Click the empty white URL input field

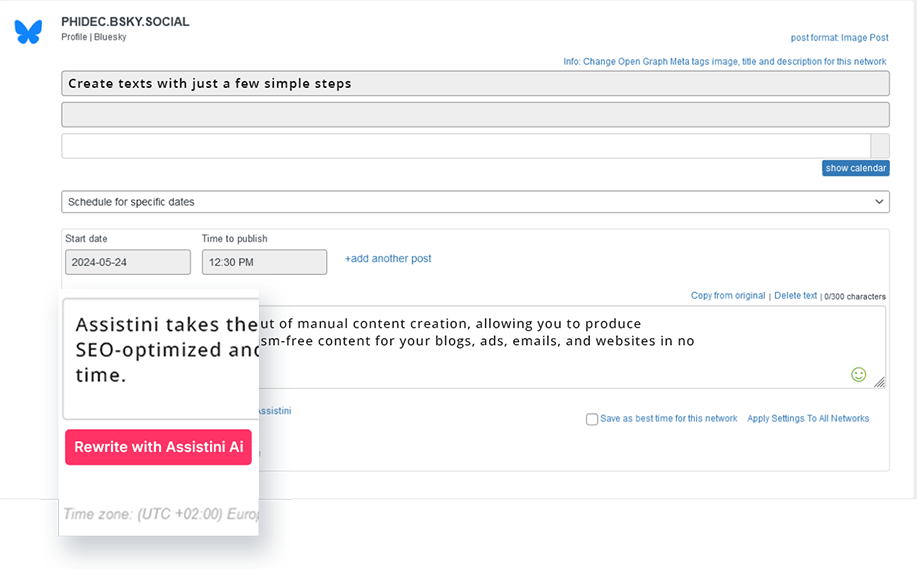pyautogui.click(x=466, y=146)
